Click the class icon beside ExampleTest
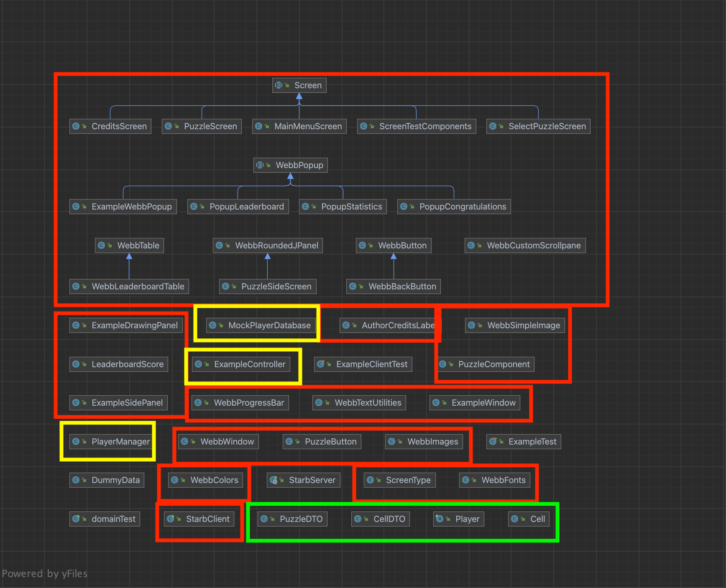 click(x=493, y=442)
